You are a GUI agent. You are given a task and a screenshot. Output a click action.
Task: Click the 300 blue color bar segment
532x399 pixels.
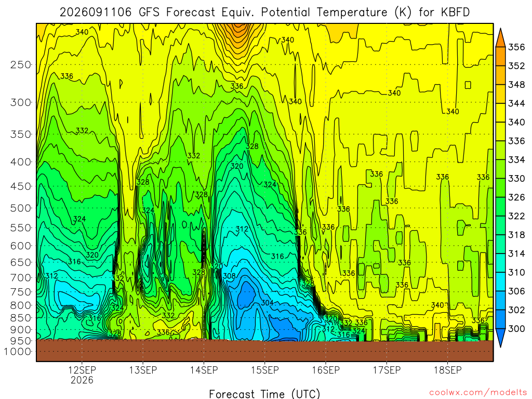(500, 320)
